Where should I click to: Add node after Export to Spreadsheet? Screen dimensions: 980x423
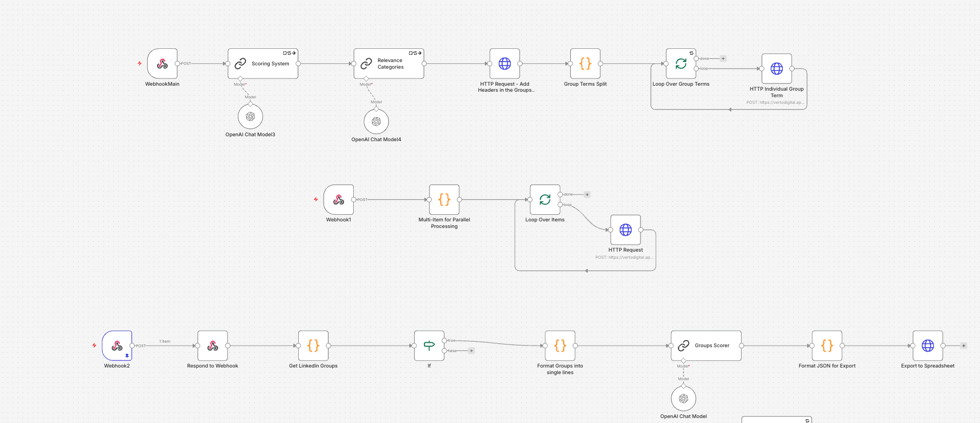(964, 346)
